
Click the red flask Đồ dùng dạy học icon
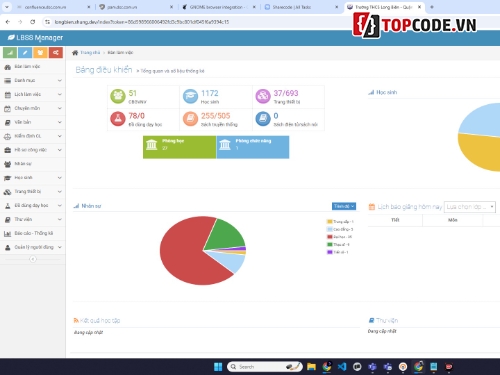click(118, 119)
